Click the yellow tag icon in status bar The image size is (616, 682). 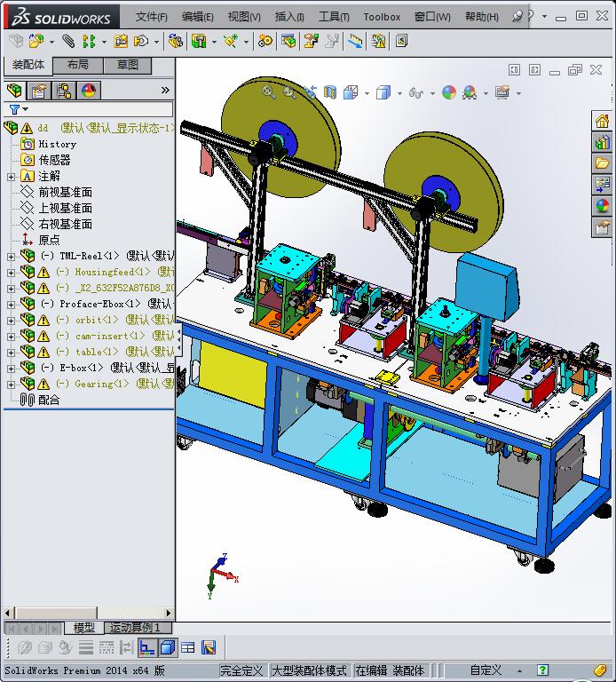pyautogui.click(x=600, y=670)
